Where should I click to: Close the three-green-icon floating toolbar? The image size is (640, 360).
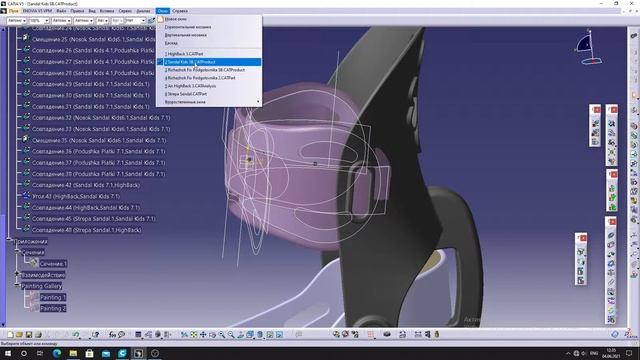tap(613, 175)
